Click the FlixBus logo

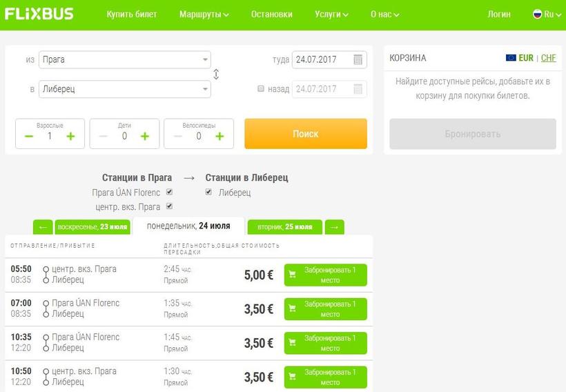tap(39, 14)
